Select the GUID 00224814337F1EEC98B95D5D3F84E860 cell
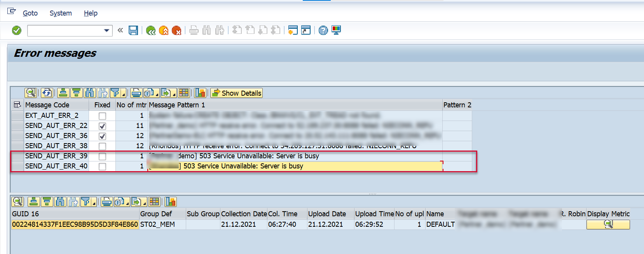The height and width of the screenshot is (254, 644). (75, 224)
